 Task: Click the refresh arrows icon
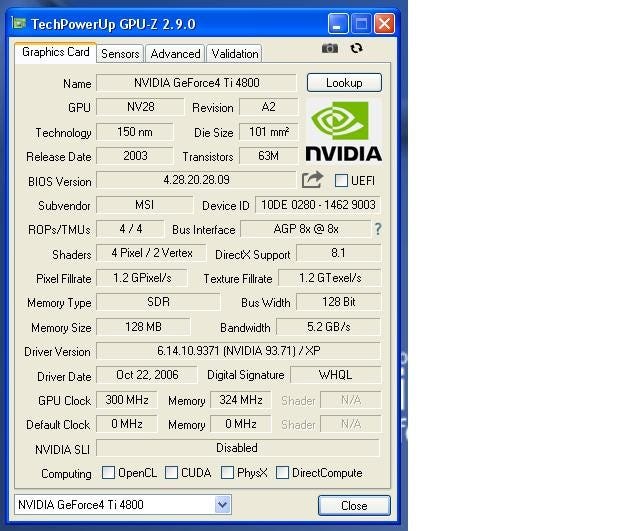tap(356, 48)
